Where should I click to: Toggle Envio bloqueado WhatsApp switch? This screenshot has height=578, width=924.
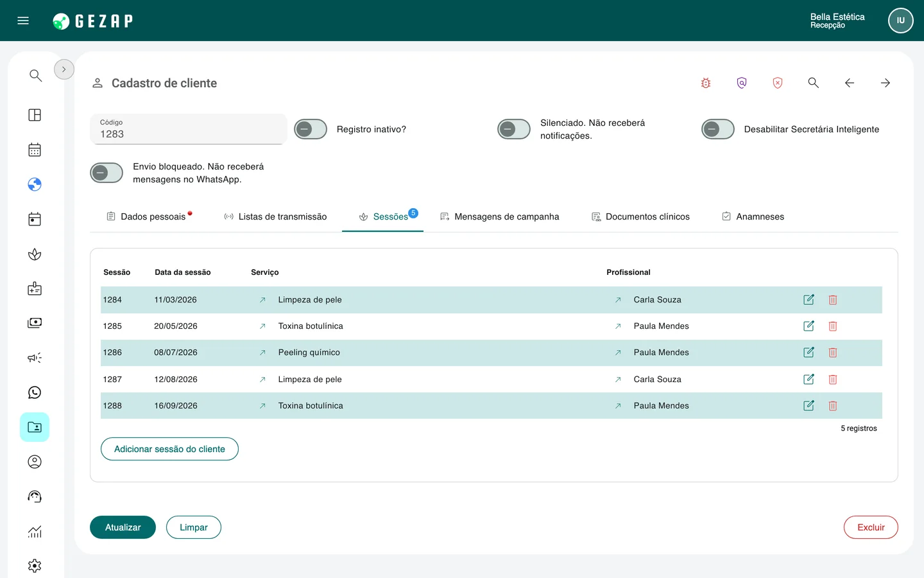pyautogui.click(x=107, y=173)
